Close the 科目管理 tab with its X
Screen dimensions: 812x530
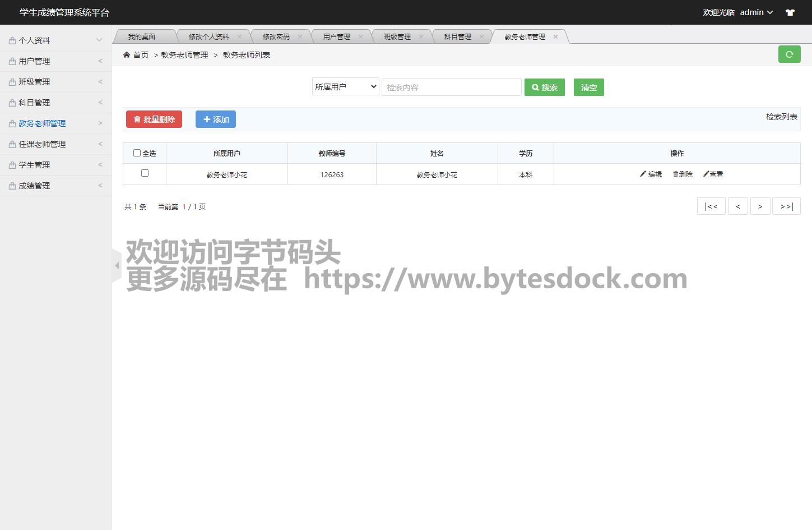click(481, 37)
